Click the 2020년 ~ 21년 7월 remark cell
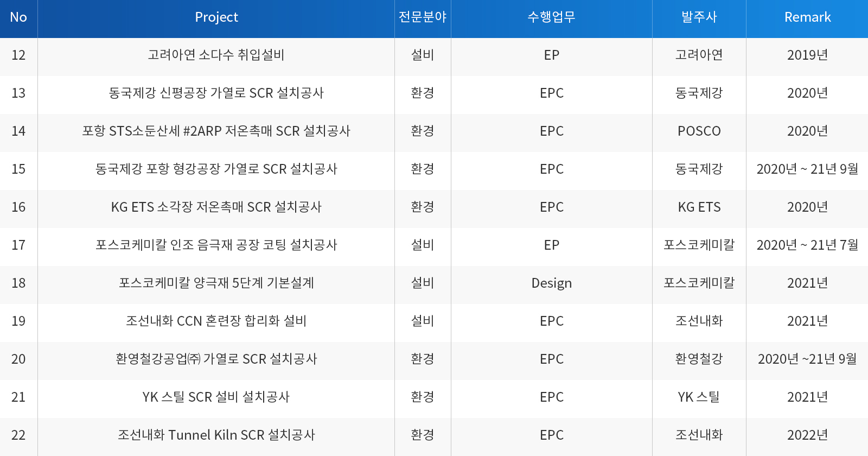Image resolution: width=868 pixels, height=456 pixels. pyautogui.click(x=807, y=245)
